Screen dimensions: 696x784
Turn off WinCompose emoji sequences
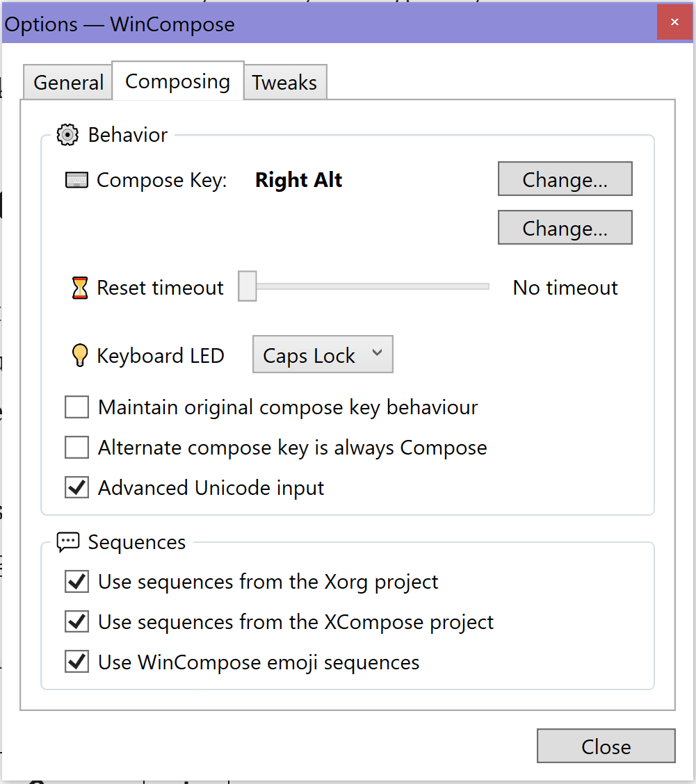pyautogui.click(x=76, y=662)
